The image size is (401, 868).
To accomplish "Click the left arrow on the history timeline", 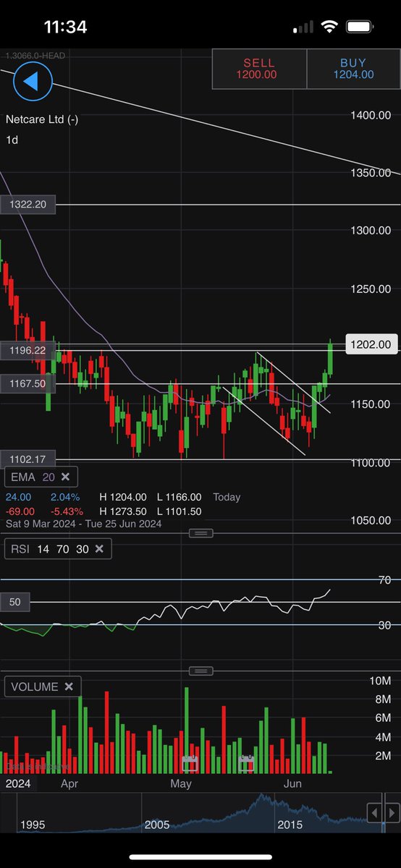I will [x=374, y=812].
